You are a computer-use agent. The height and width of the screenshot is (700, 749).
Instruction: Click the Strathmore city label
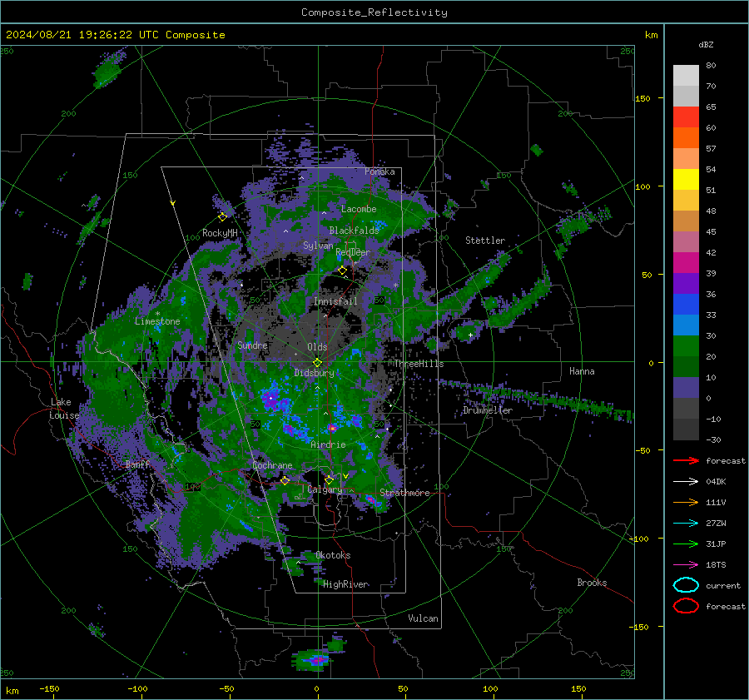[x=404, y=493]
